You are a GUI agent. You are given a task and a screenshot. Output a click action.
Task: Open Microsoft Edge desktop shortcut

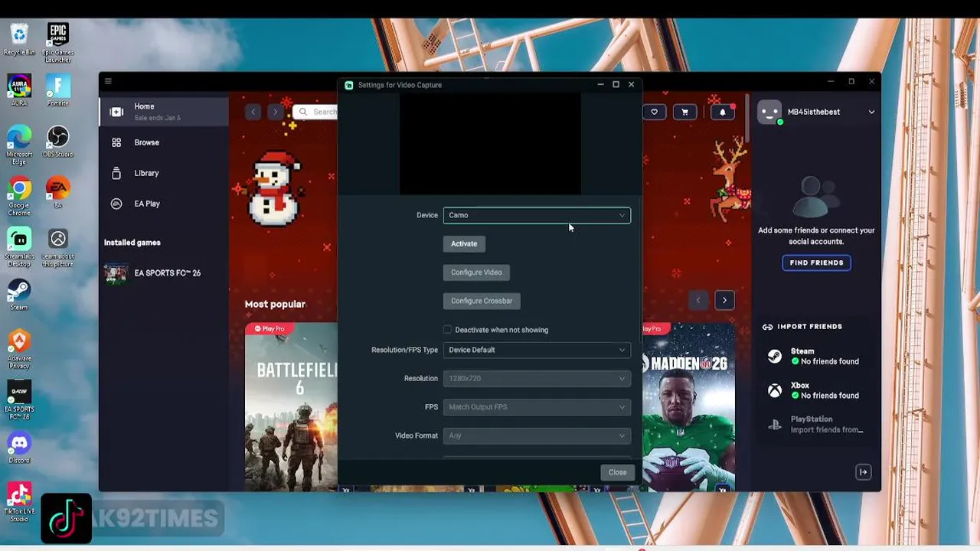[x=19, y=145]
